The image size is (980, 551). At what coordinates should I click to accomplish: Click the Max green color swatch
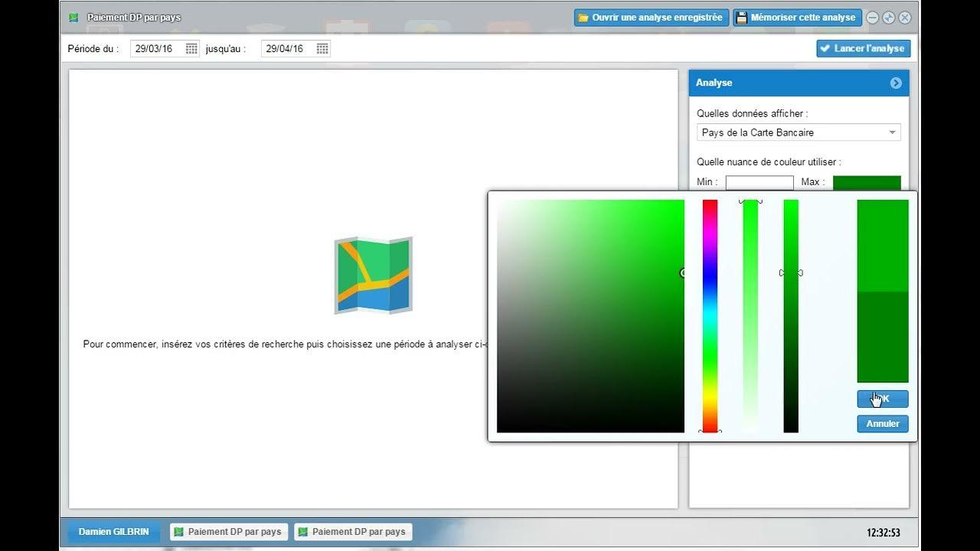(x=867, y=183)
